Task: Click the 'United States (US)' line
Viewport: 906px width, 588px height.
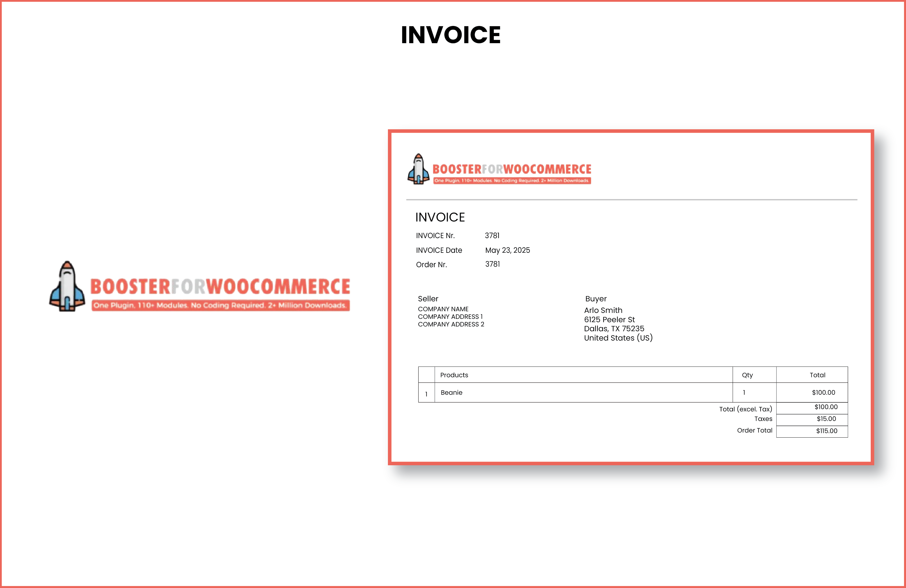Action: click(x=618, y=338)
